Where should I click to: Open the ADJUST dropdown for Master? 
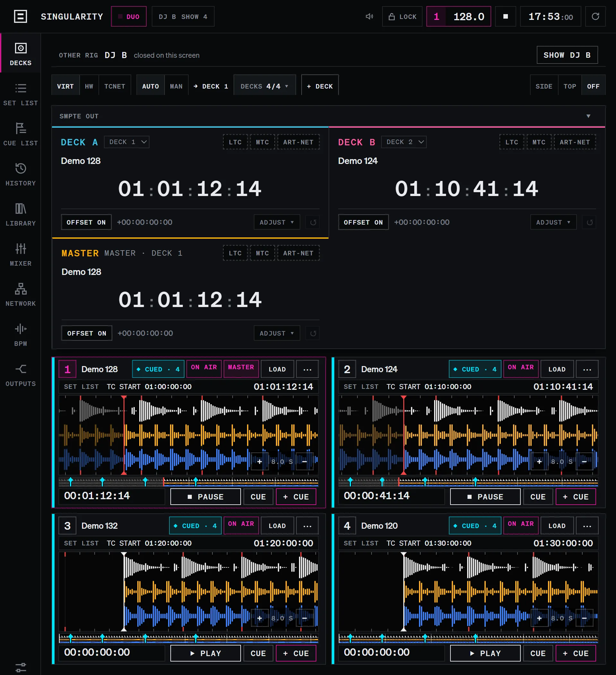coord(277,333)
